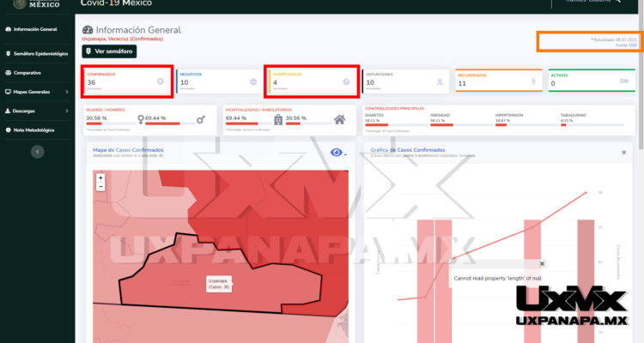Click the Ver semáforo button
This screenshot has width=644, height=343.
pos(109,51)
